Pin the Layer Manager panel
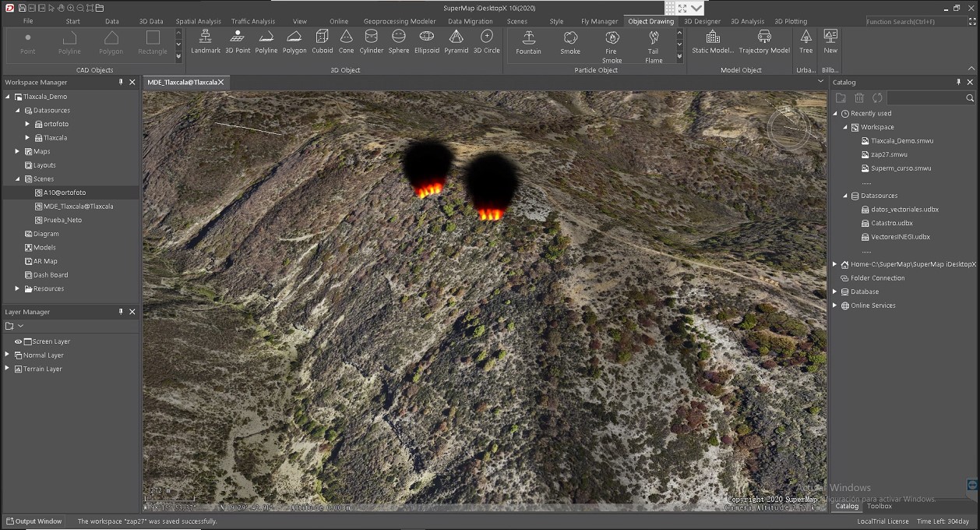This screenshot has width=980, height=530. point(121,312)
